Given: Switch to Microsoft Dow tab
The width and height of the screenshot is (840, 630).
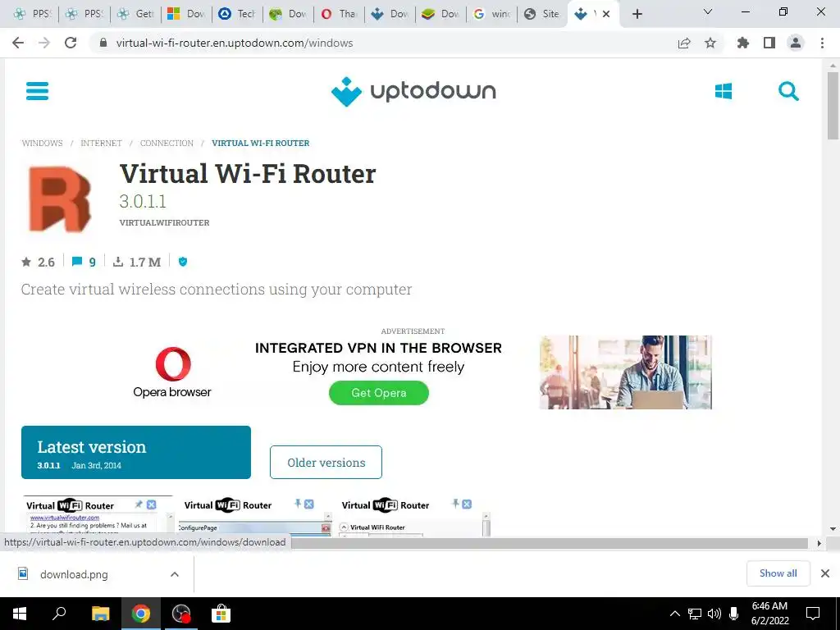Looking at the screenshot, I should [186, 14].
